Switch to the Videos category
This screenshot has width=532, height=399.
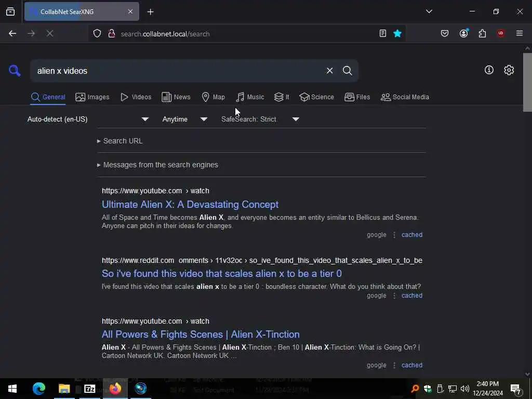point(136,97)
